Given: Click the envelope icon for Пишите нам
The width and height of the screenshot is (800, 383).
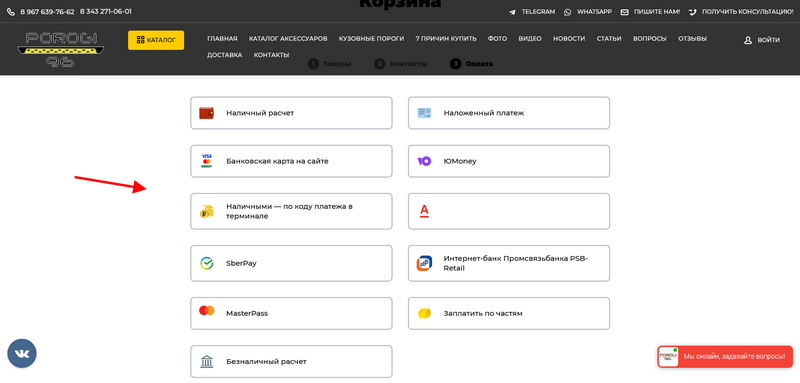Looking at the screenshot, I should click(624, 12).
